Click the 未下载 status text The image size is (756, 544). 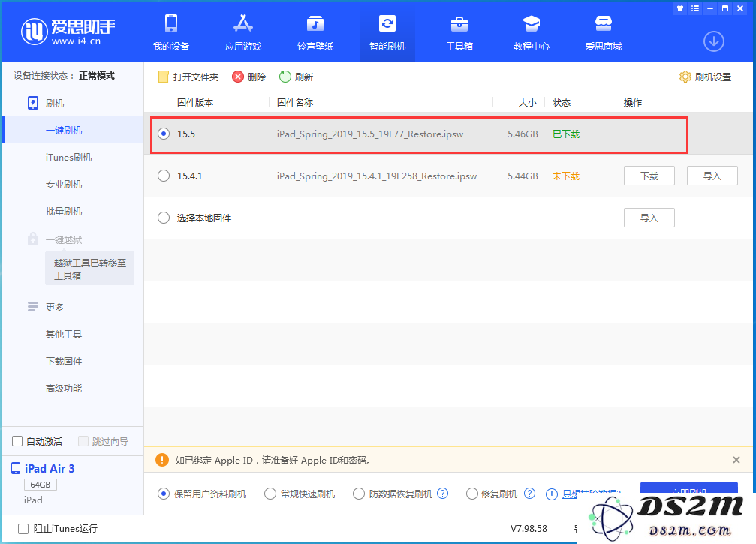(566, 176)
